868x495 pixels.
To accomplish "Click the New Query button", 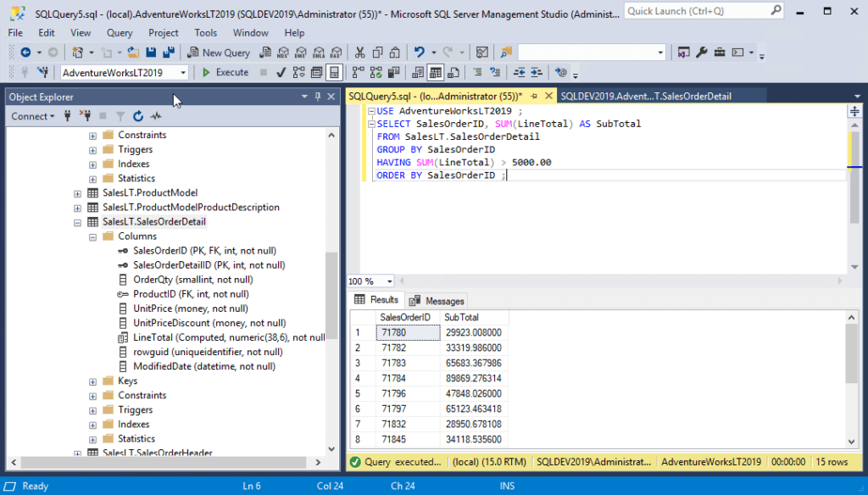I will (x=219, y=53).
